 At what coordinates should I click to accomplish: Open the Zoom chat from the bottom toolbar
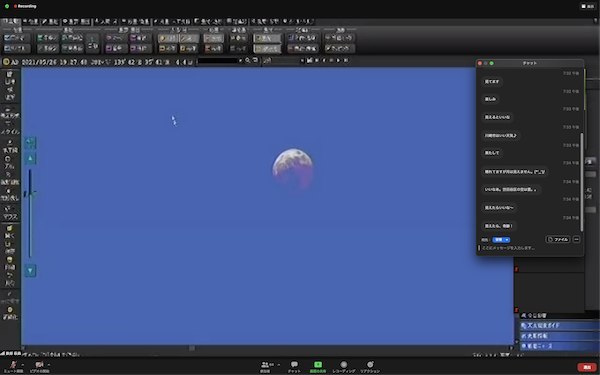coord(294,366)
